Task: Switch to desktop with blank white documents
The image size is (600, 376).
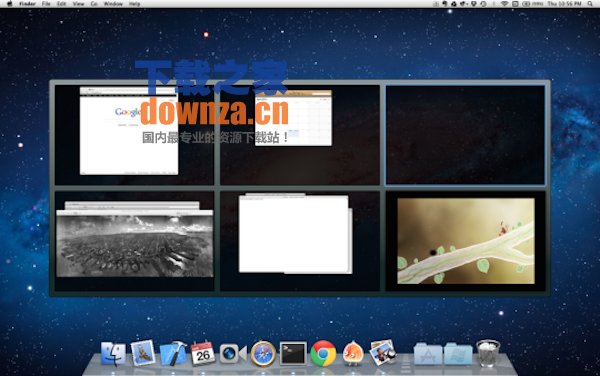Action: click(x=300, y=241)
